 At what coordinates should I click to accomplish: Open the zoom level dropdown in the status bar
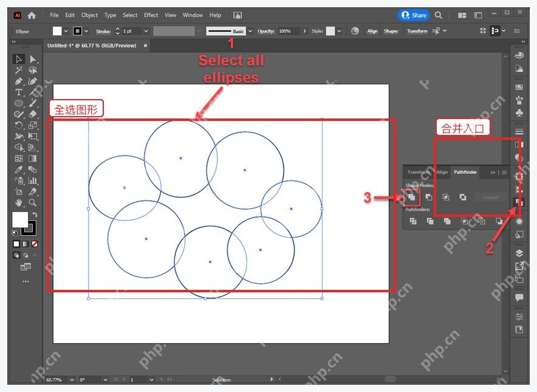pyautogui.click(x=72, y=380)
